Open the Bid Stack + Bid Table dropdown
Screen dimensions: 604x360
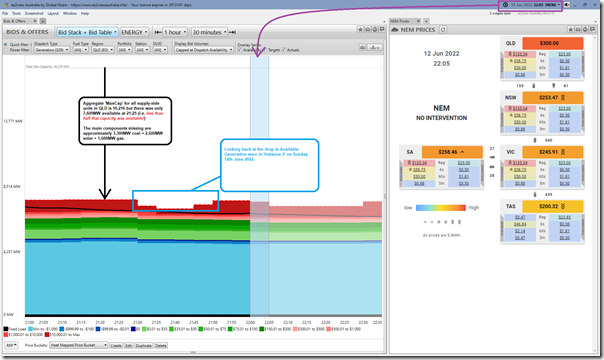coord(87,32)
